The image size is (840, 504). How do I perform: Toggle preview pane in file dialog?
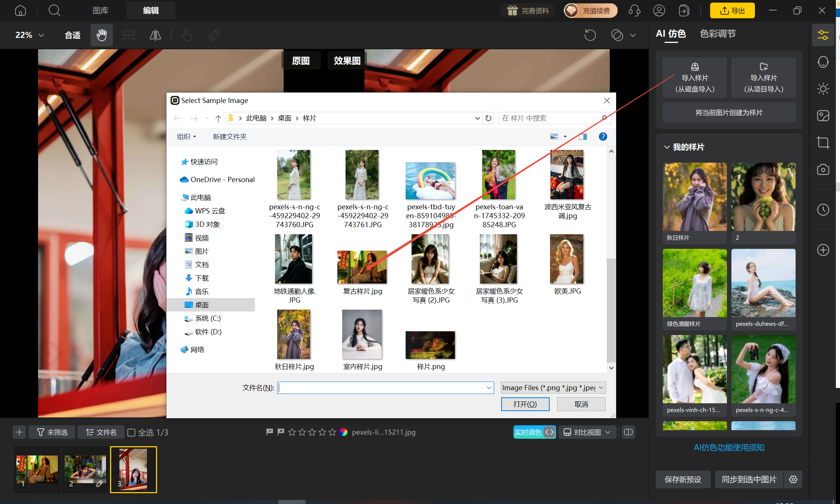click(x=583, y=137)
